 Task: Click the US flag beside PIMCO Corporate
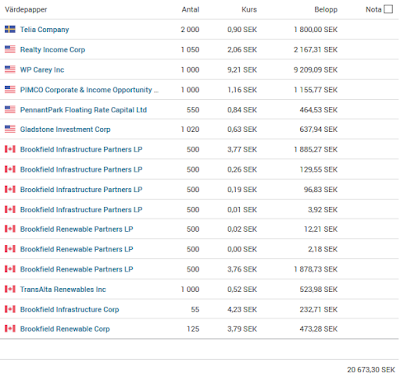10,89
